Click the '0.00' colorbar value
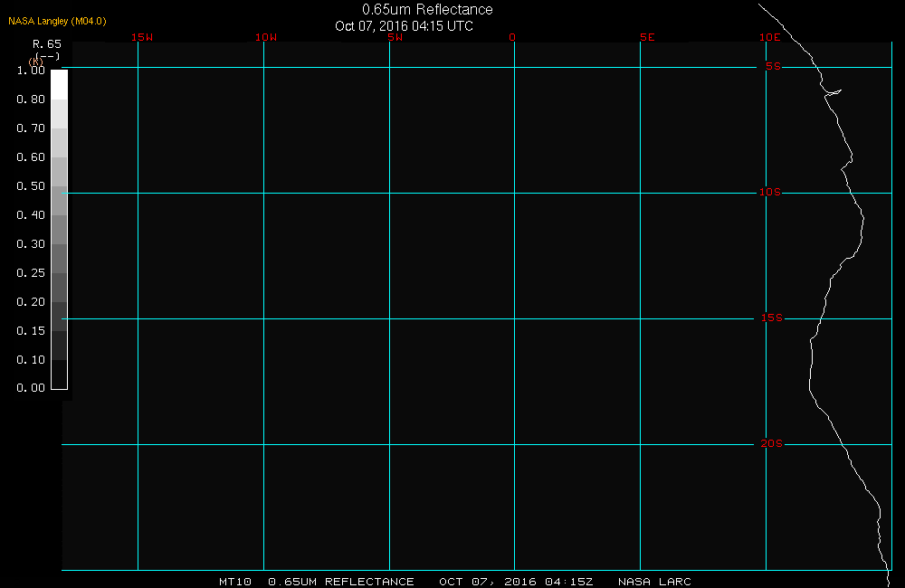Screen dimensions: 905x588 tap(31, 388)
